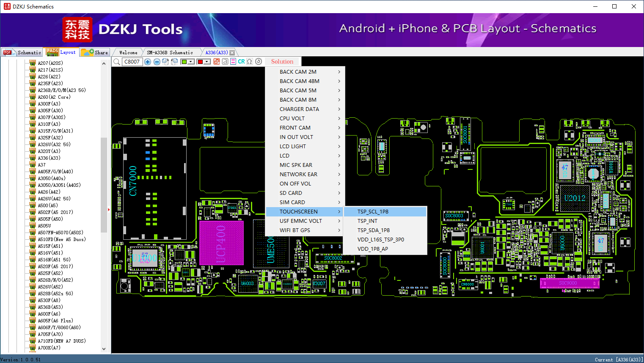Open the Welcome document tab
This screenshot has width=644, height=363.
click(128, 53)
